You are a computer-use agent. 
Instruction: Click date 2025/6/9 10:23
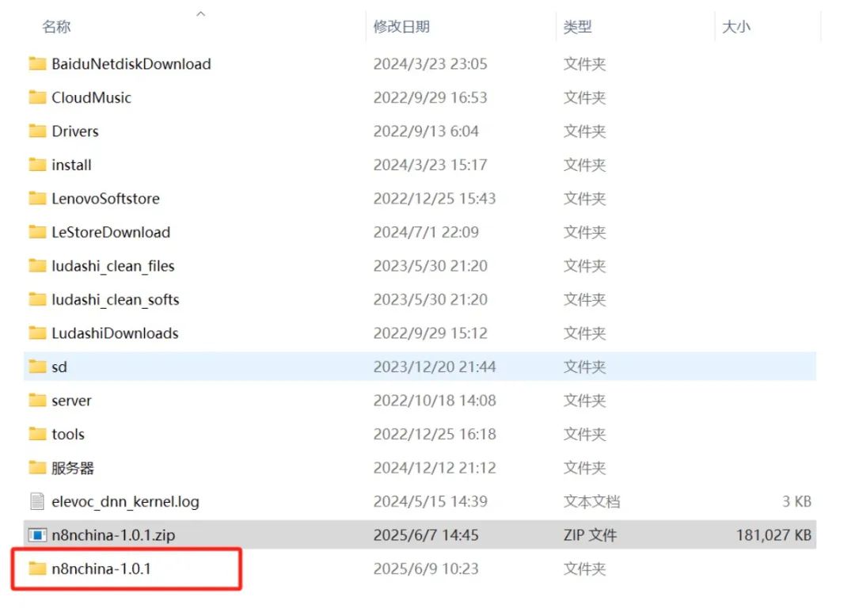[426, 568]
